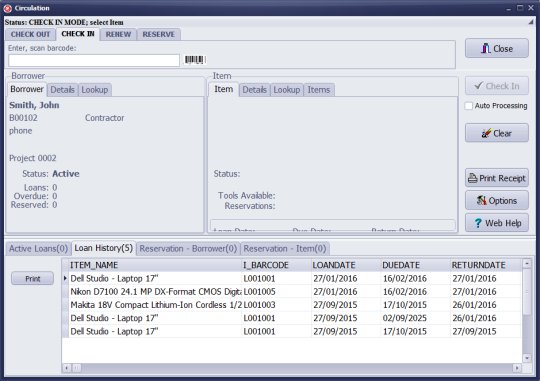Enable the Auto Processing checkbox
This screenshot has height=381, width=540.
click(x=469, y=106)
